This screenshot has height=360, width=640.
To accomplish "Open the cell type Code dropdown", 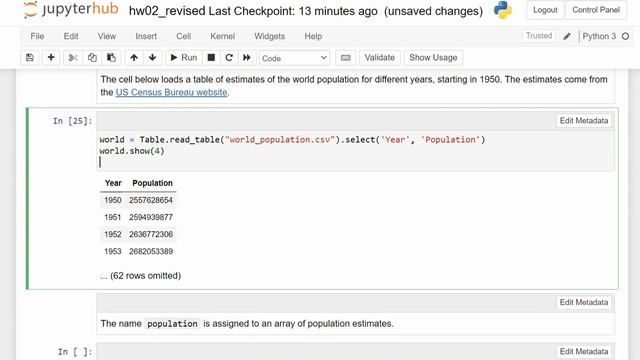I will (x=294, y=58).
